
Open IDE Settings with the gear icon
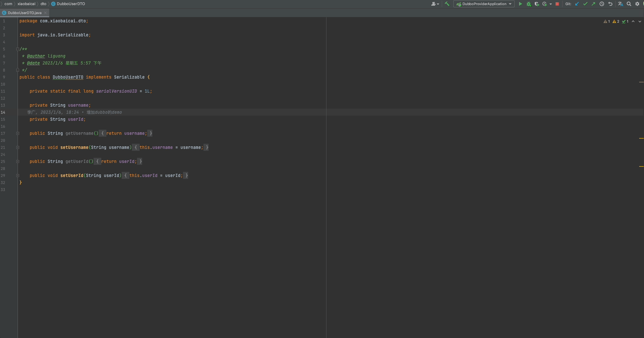tap(637, 4)
